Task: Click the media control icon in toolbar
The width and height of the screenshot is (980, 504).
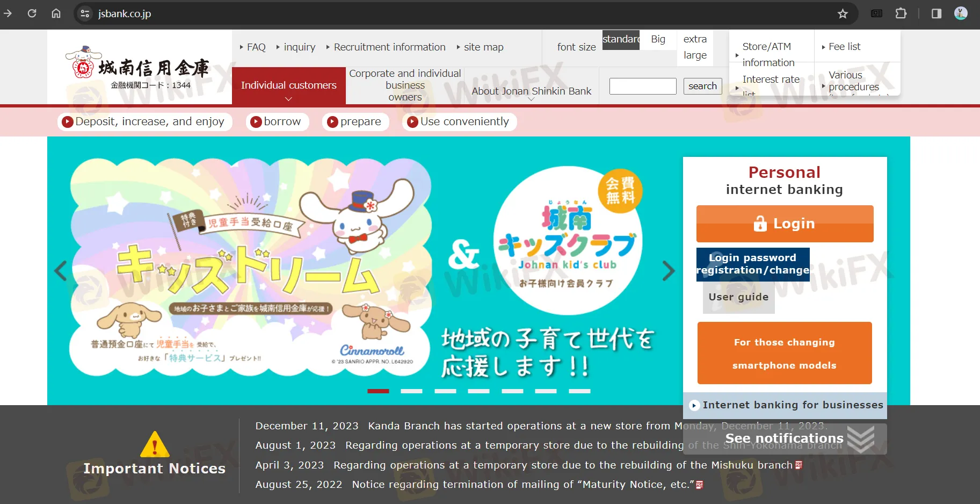Action: tap(876, 13)
